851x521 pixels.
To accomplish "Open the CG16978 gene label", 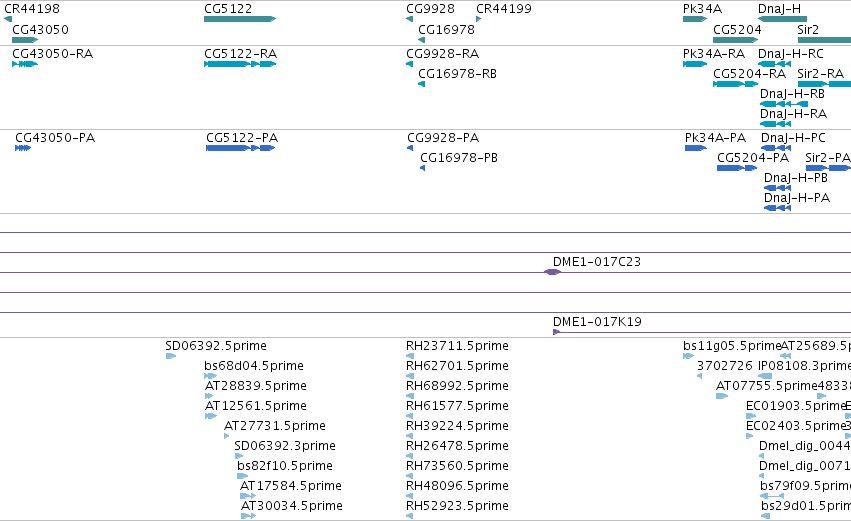I will pos(446,30).
